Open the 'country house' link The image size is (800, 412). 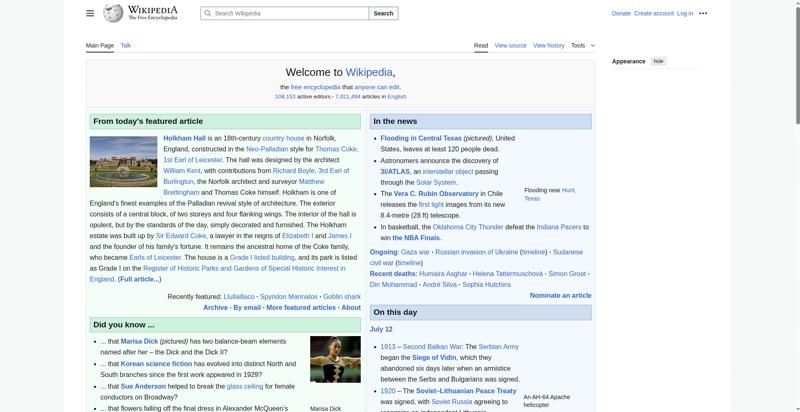point(283,138)
